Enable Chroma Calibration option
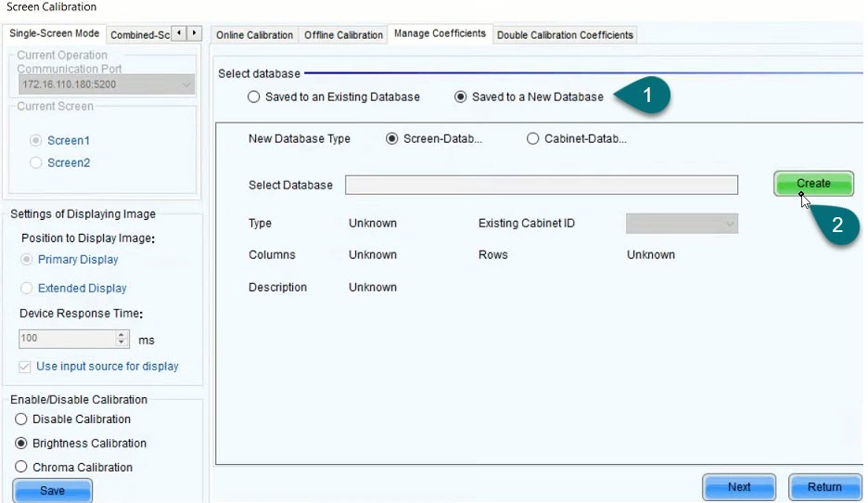Image resolution: width=868 pixels, height=503 pixels. (21, 468)
